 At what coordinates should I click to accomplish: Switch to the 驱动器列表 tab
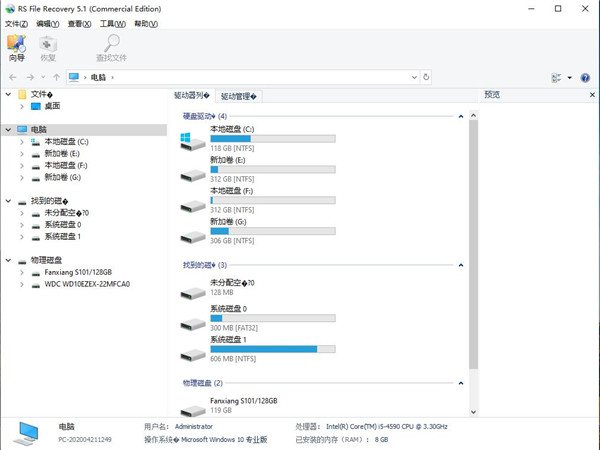(x=191, y=95)
